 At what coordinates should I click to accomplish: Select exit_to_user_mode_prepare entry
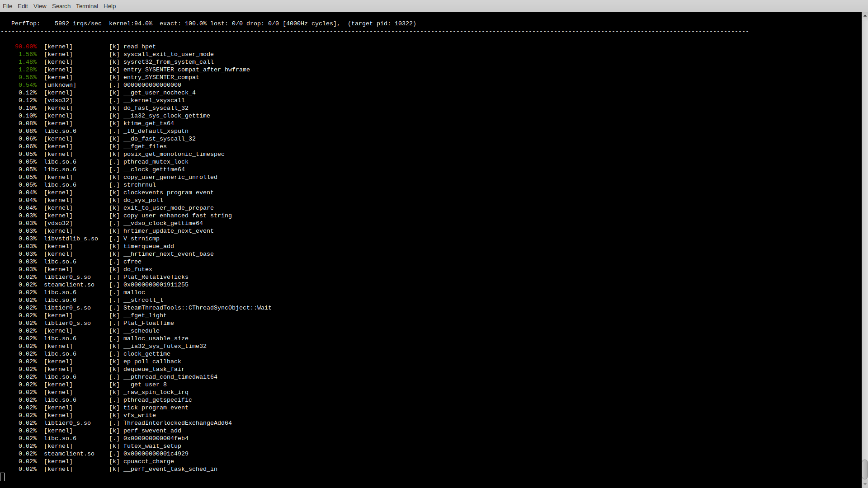tap(168, 208)
